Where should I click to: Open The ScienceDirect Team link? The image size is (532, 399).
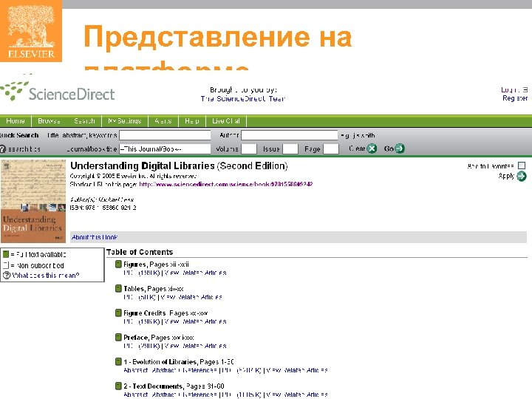(x=243, y=98)
